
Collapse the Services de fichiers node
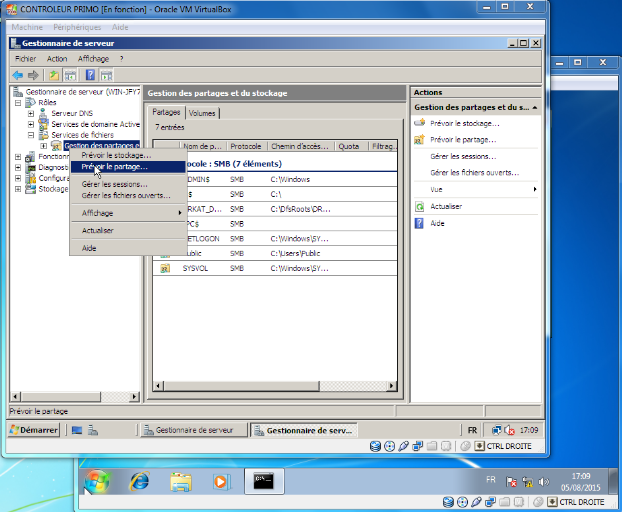point(31,134)
